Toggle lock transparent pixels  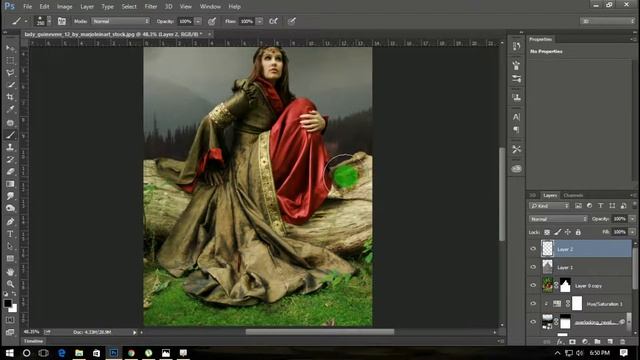click(547, 232)
